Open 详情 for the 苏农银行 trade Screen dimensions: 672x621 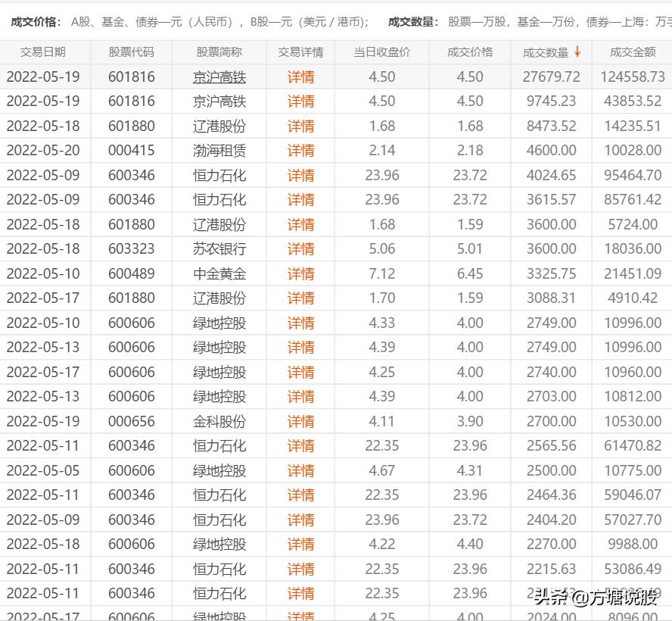click(300, 249)
